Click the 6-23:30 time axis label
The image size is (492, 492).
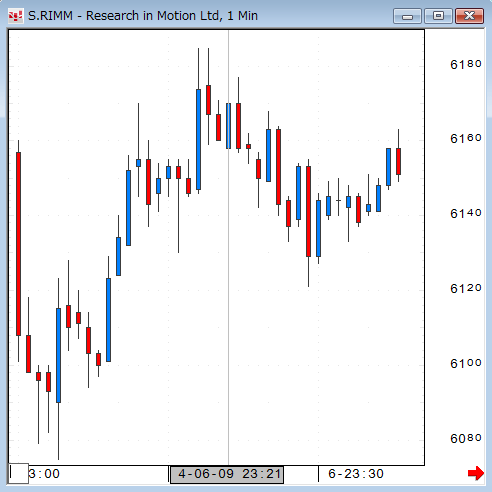tap(356, 474)
